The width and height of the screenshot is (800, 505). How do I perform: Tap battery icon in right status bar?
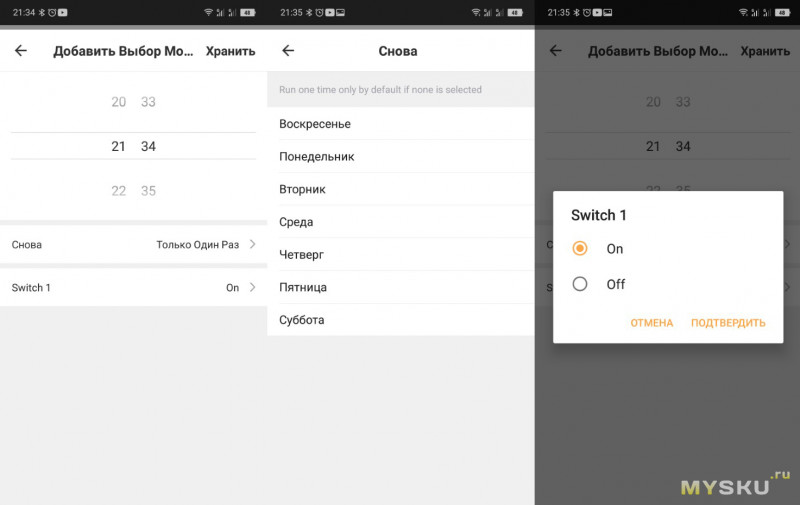(783, 12)
